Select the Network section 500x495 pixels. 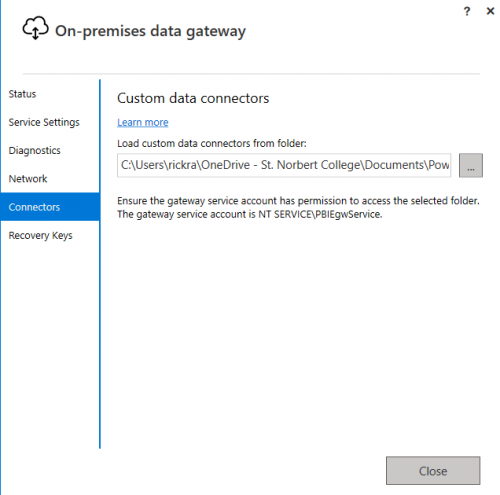point(28,179)
